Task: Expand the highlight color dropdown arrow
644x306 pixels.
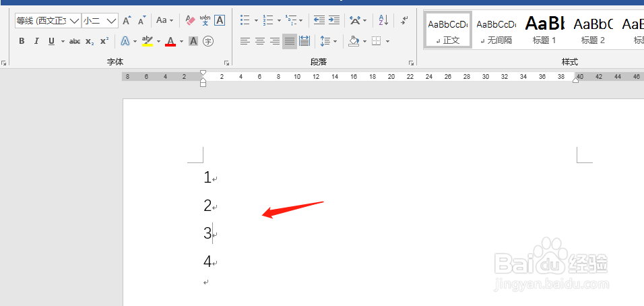Action: click(159, 42)
